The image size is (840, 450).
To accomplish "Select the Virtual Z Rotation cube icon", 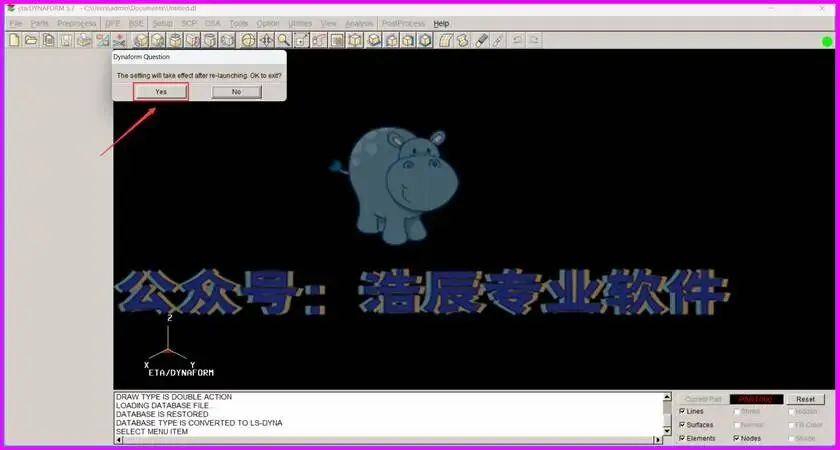I will (x=175, y=40).
